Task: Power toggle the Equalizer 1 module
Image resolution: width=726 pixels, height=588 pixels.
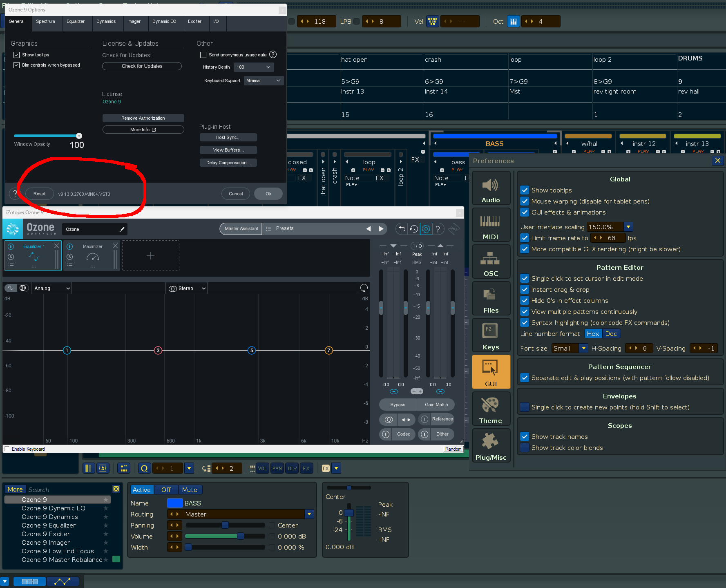Action: (11, 246)
